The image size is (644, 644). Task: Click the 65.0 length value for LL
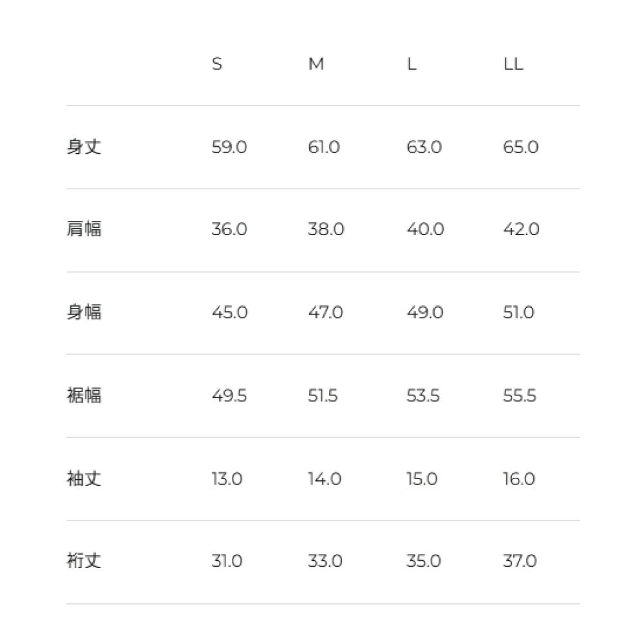pos(520,147)
